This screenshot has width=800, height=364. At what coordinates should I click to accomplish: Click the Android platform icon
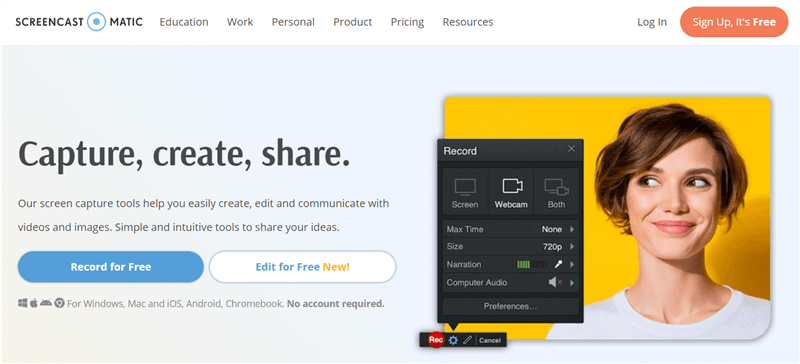[46, 303]
